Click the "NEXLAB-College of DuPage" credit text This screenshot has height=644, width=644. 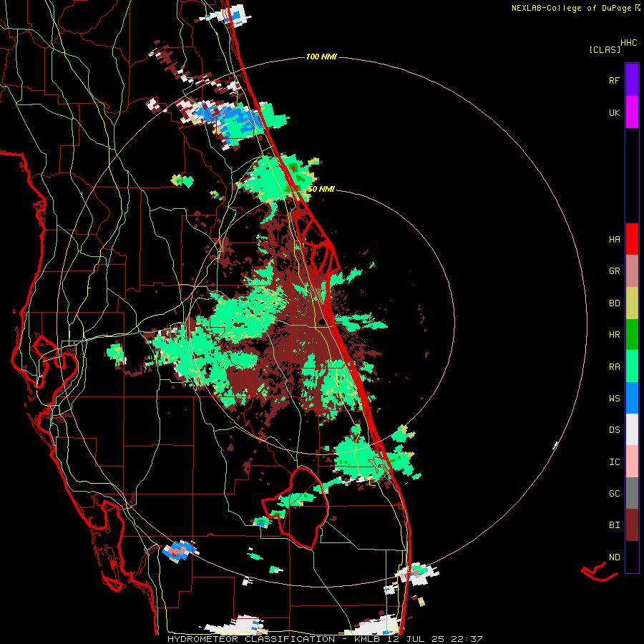coord(571,8)
